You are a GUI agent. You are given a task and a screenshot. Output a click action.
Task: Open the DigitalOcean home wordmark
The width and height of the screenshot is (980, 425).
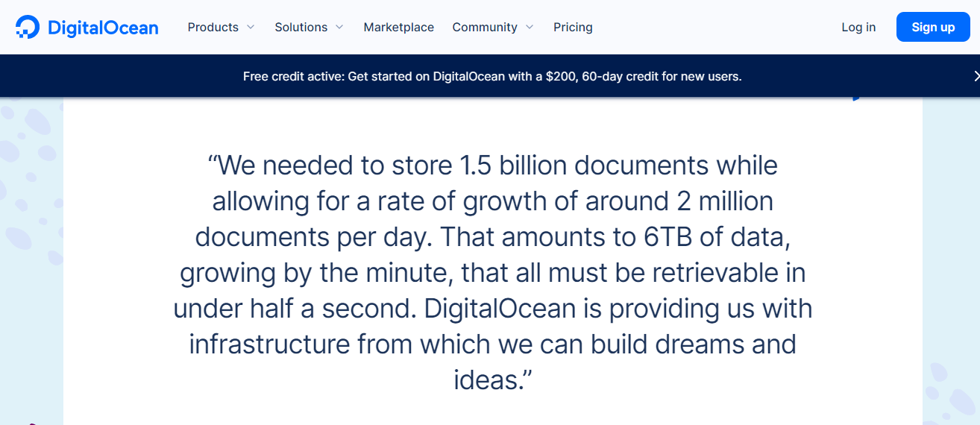click(x=103, y=28)
